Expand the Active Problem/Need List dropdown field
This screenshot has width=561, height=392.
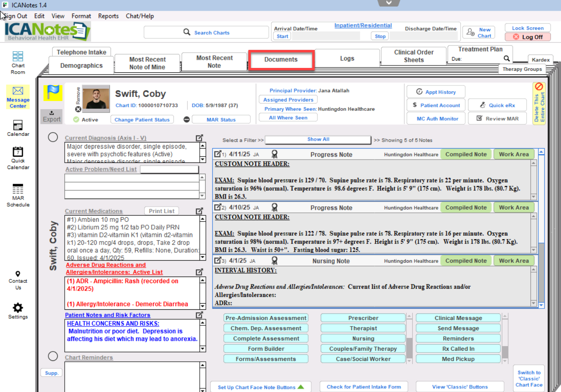[x=169, y=169]
